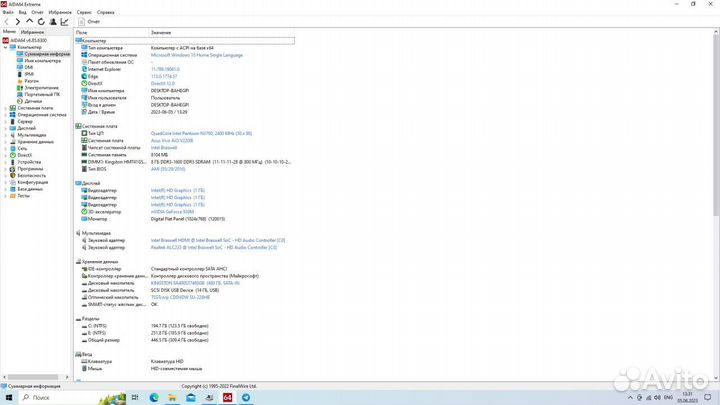Click the Internet Explorer row icon
Screen dimensions: 720x405
coord(84,69)
